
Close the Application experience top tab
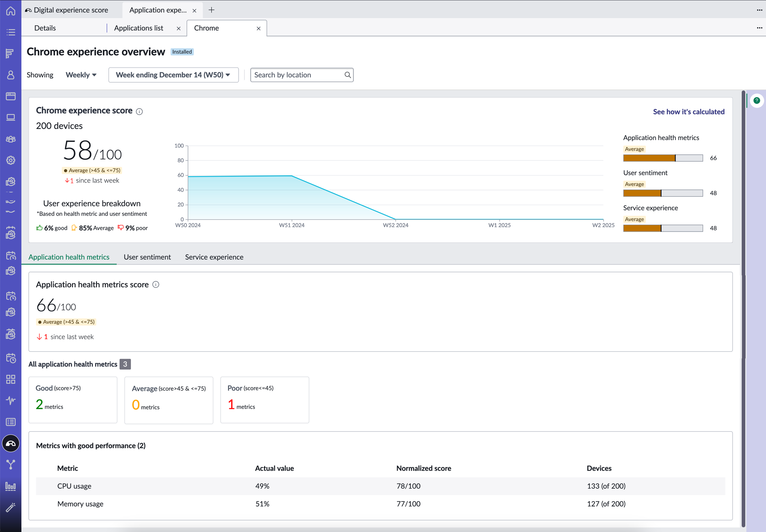coord(194,10)
